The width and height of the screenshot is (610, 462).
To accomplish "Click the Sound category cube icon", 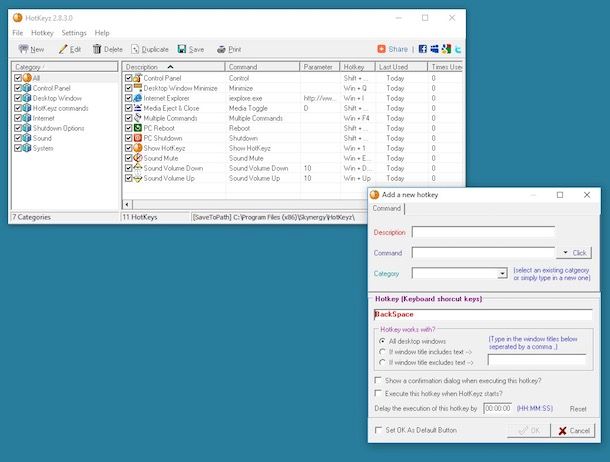I will [x=27, y=138].
